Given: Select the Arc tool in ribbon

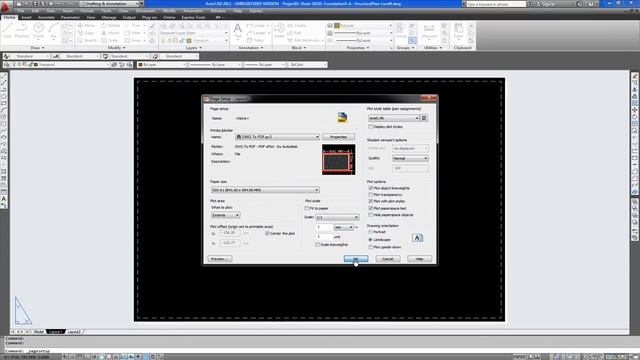Looking at the screenshot, I should [53, 31].
